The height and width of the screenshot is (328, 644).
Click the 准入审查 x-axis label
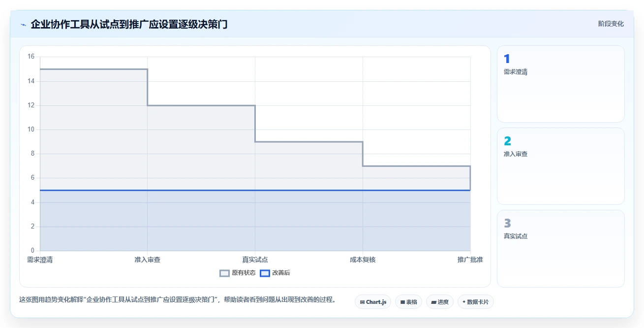click(148, 260)
